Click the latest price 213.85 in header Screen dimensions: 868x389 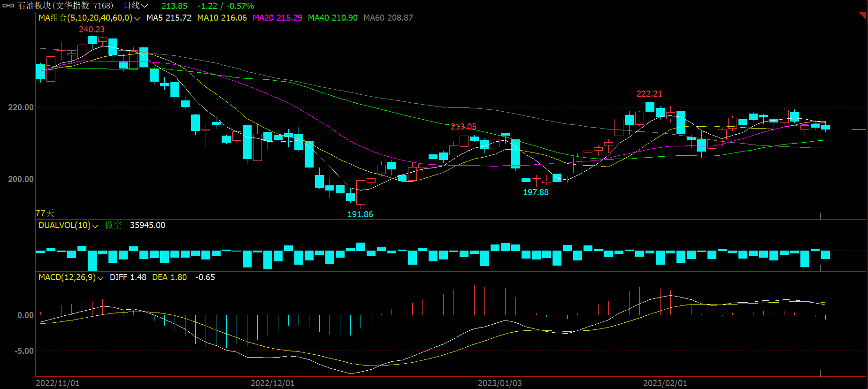pyautogui.click(x=174, y=6)
